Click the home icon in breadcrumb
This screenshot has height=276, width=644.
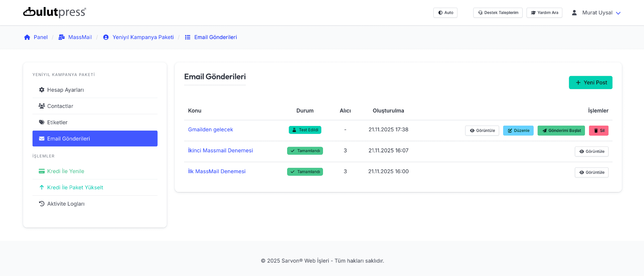27,37
